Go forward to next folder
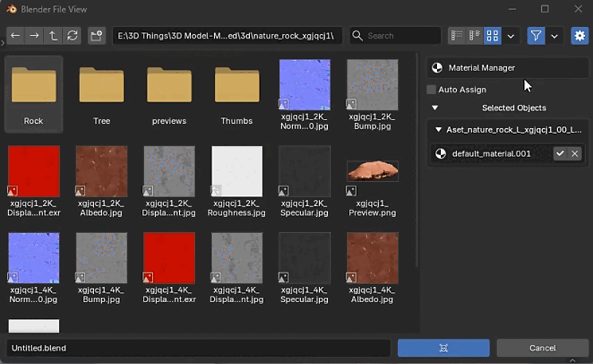The width and height of the screenshot is (593, 364). click(x=34, y=36)
